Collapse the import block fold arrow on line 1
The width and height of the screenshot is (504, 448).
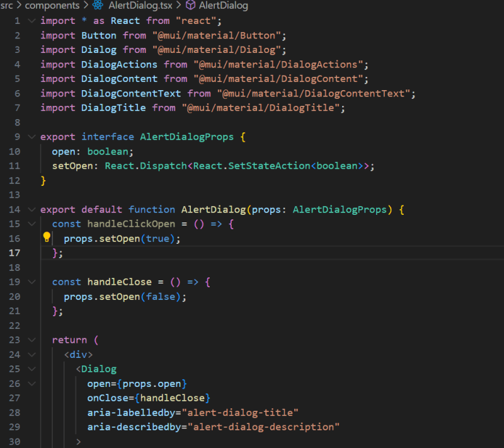(32, 21)
